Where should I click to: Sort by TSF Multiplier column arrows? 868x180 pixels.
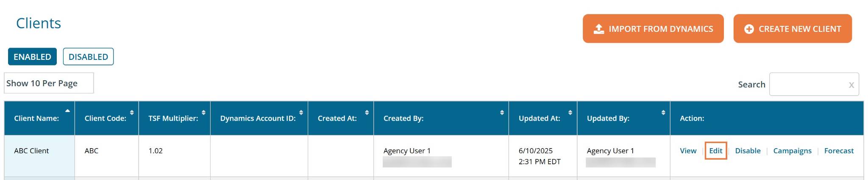coord(203,112)
